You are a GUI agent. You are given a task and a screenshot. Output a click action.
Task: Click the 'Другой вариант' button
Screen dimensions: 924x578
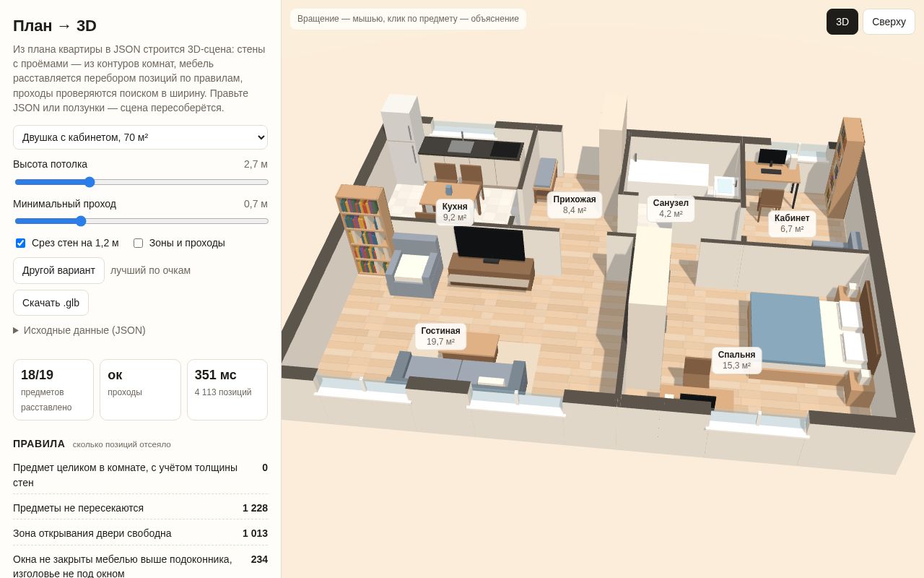pyautogui.click(x=58, y=270)
